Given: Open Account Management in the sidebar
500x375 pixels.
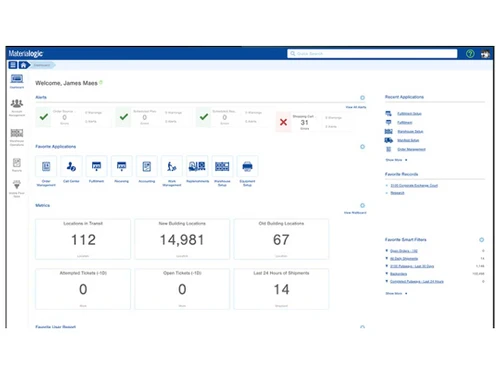Looking at the screenshot, I should [x=17, y=107].
